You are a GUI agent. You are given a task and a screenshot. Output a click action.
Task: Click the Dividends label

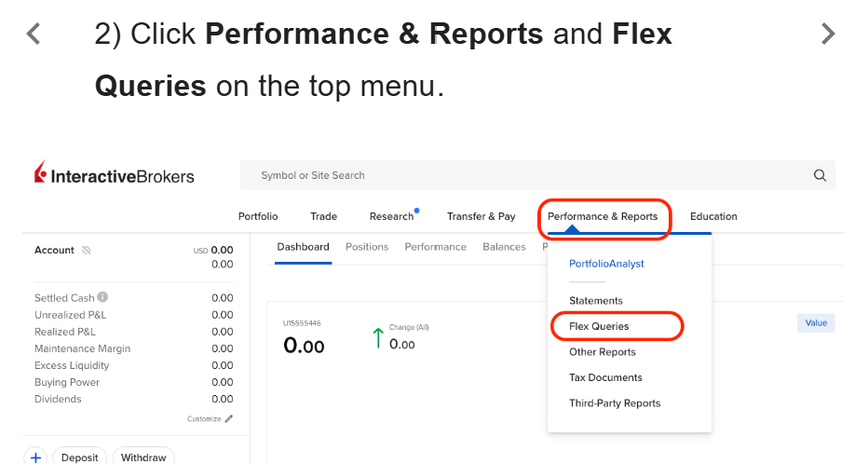coord(58,399)
